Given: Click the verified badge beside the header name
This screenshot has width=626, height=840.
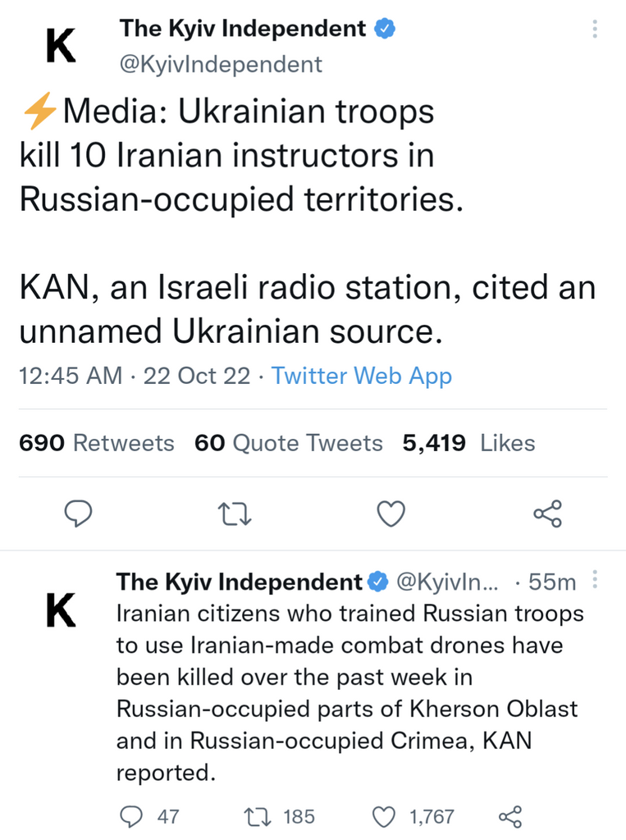Looking at the screenshot, I should pos(386,29).
